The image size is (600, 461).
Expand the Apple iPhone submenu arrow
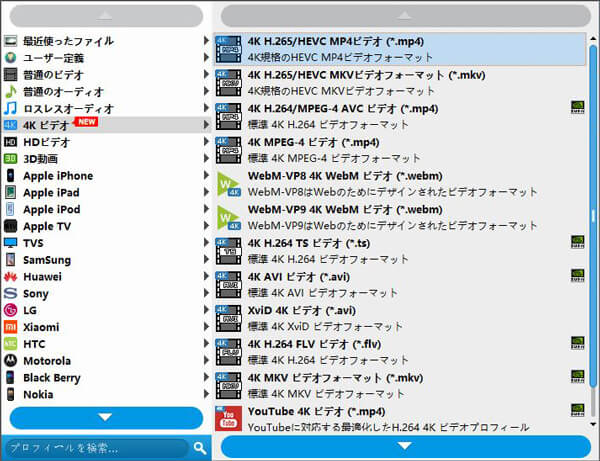click(x=206, y=175)
